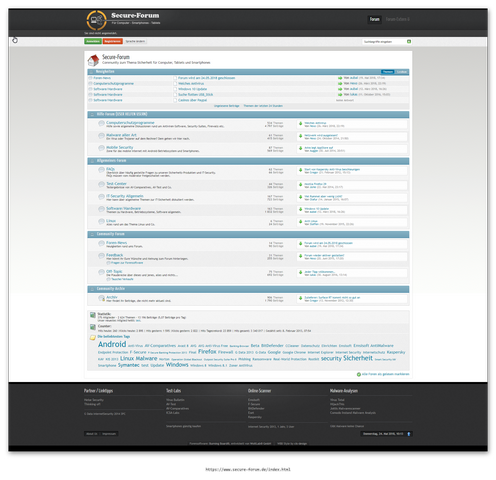Click the green search submit icon

pos(409,41)
